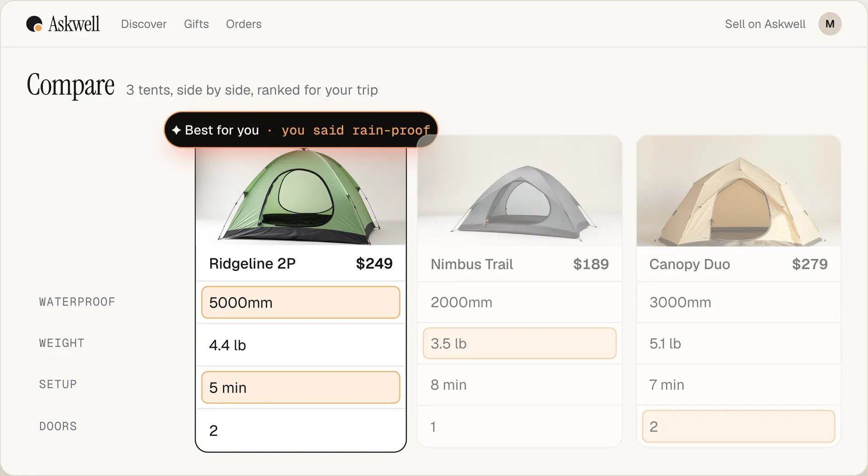Open the Ridgeline 2P tent photo
868x476 pixels.
[301, 196]
